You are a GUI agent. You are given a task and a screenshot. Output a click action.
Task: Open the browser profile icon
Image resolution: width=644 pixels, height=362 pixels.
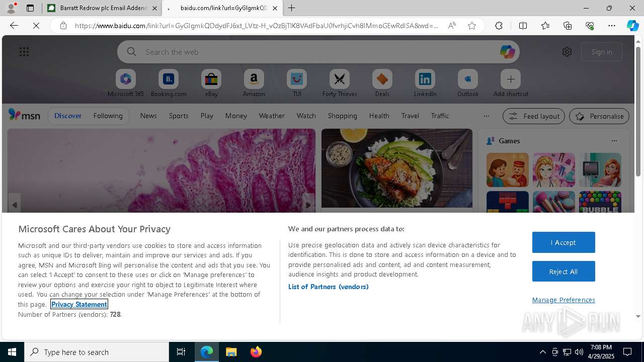click(11, 8)
